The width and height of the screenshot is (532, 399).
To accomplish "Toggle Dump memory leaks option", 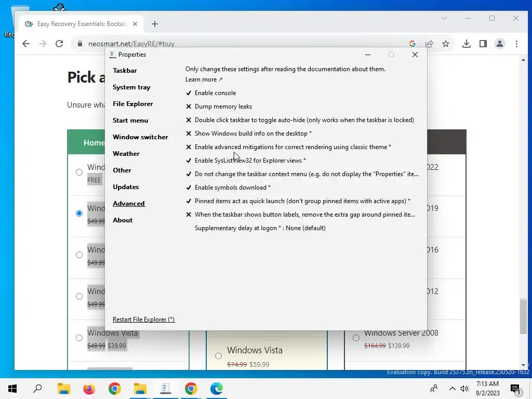I will 219,107.
